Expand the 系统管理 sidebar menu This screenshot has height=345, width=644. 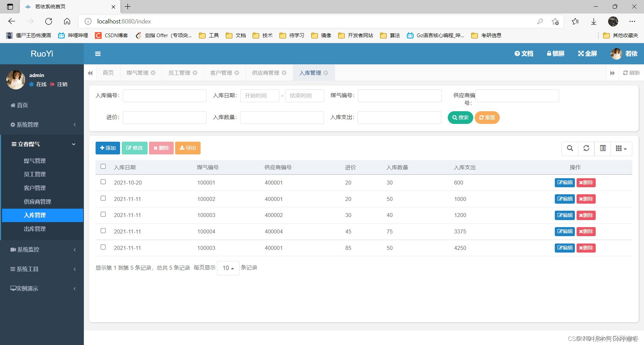(42, 125)
